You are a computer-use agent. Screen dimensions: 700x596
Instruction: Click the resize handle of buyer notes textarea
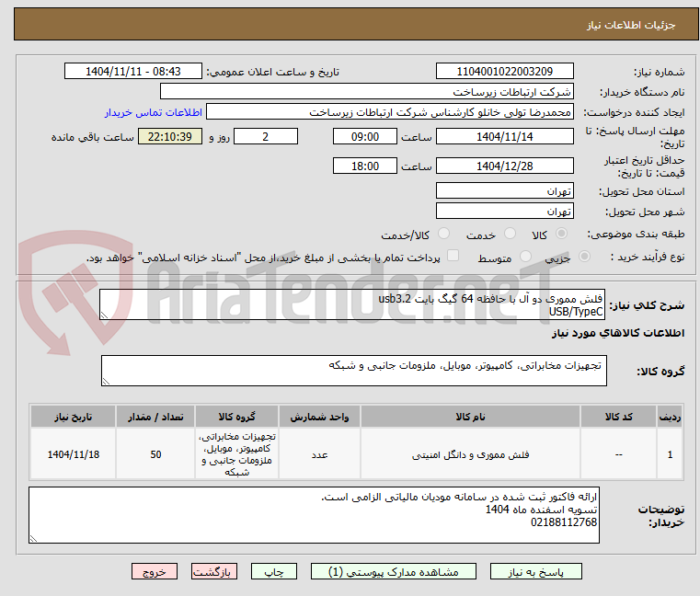33,539
